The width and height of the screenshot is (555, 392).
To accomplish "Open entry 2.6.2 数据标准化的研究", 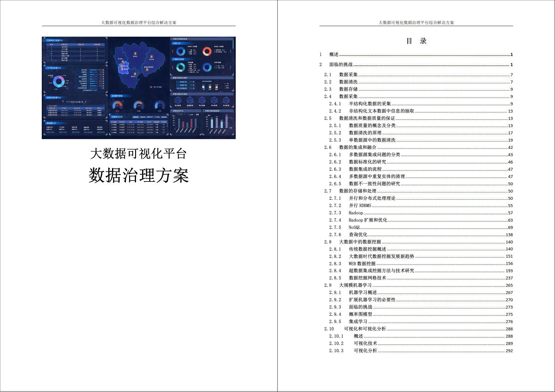I will (x=421, y=162).
